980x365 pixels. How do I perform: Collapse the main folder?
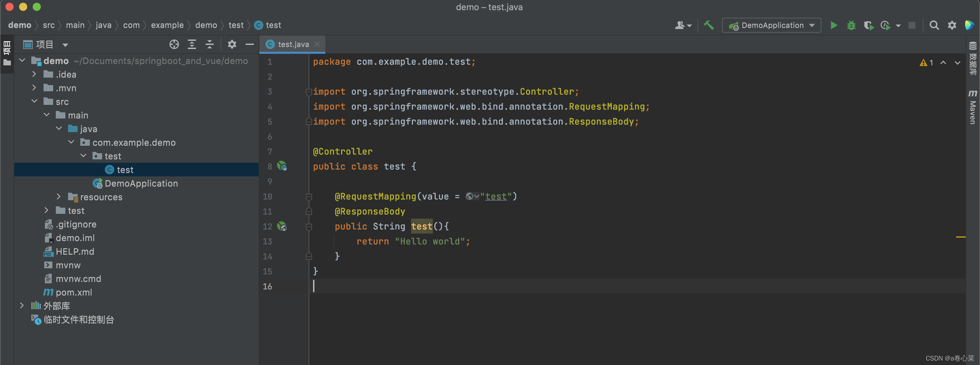(47, 115)
